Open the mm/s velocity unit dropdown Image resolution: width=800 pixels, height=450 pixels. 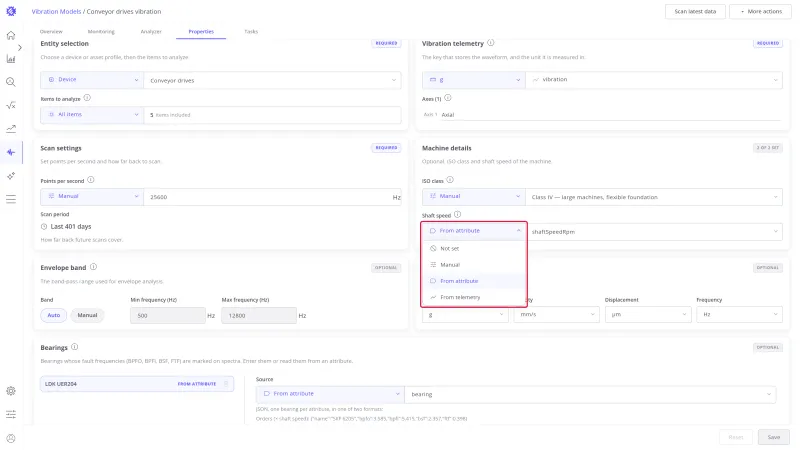[x=556, y=315]
